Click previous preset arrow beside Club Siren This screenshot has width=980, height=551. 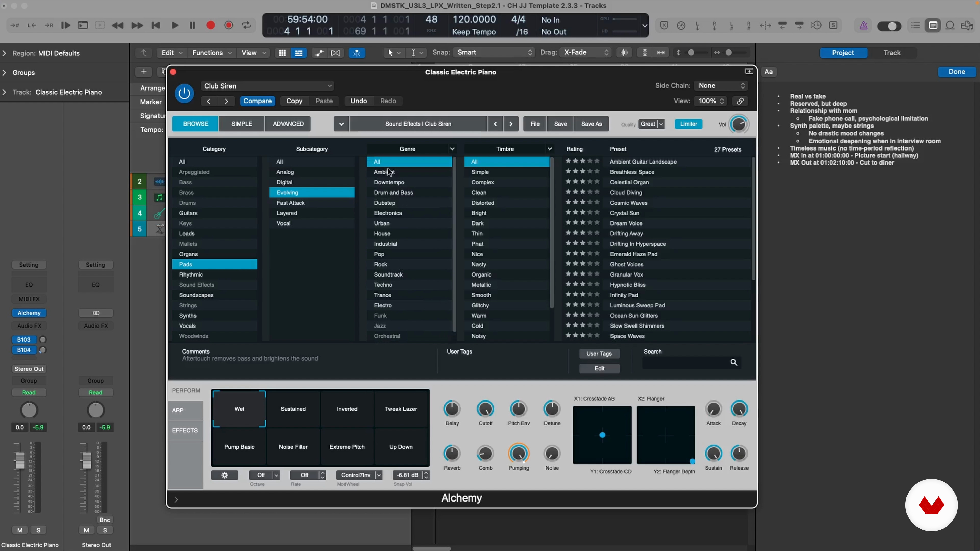[495, 123]
